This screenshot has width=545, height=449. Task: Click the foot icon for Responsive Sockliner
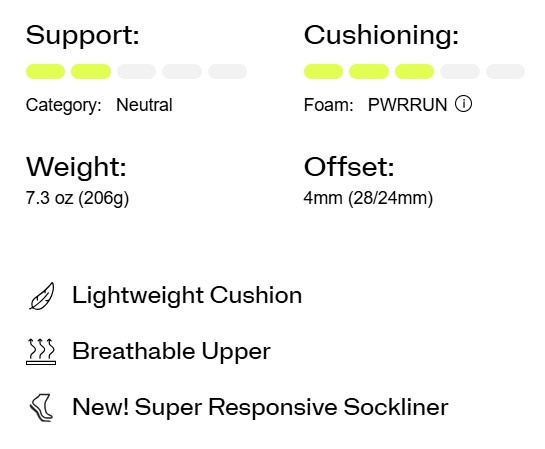41,407
